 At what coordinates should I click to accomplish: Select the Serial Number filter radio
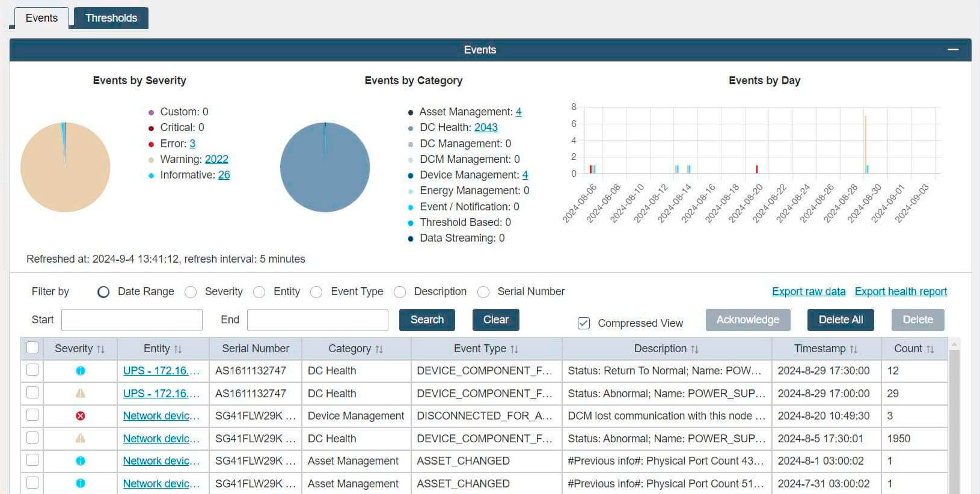[483, 292]
